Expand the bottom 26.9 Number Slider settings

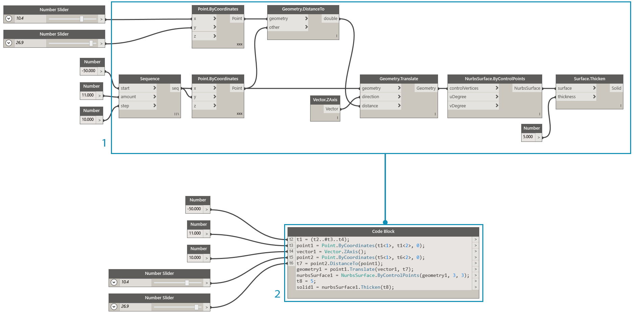click(114, 306)
